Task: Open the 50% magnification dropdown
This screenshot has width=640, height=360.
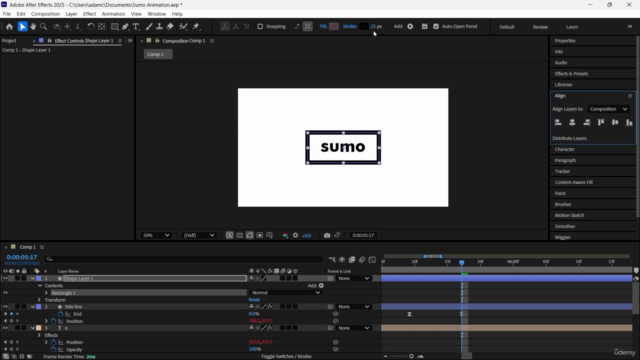Action: (x=156, y=235)
